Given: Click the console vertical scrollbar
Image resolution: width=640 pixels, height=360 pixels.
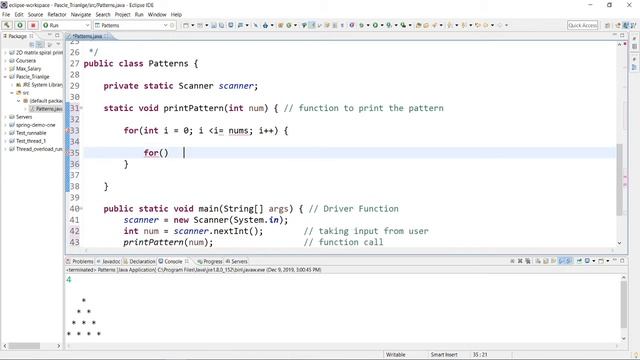Looking at the screenshot, I should point(624,304).
